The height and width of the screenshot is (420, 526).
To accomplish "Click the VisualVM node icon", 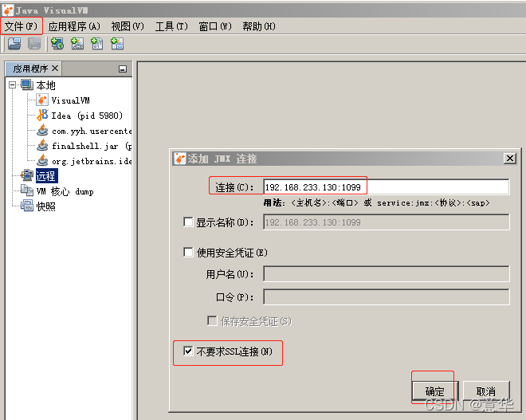I will [x=42, y=100].
